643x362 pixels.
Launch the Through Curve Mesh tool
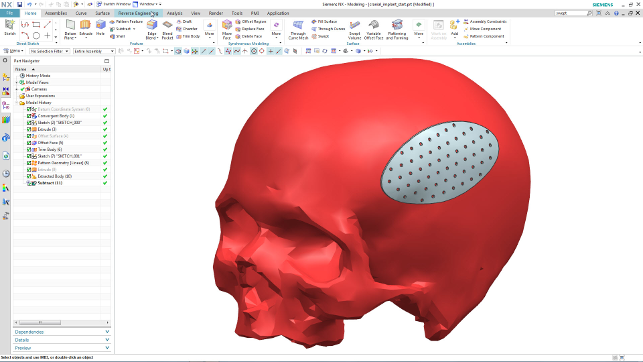coord(298,30)
